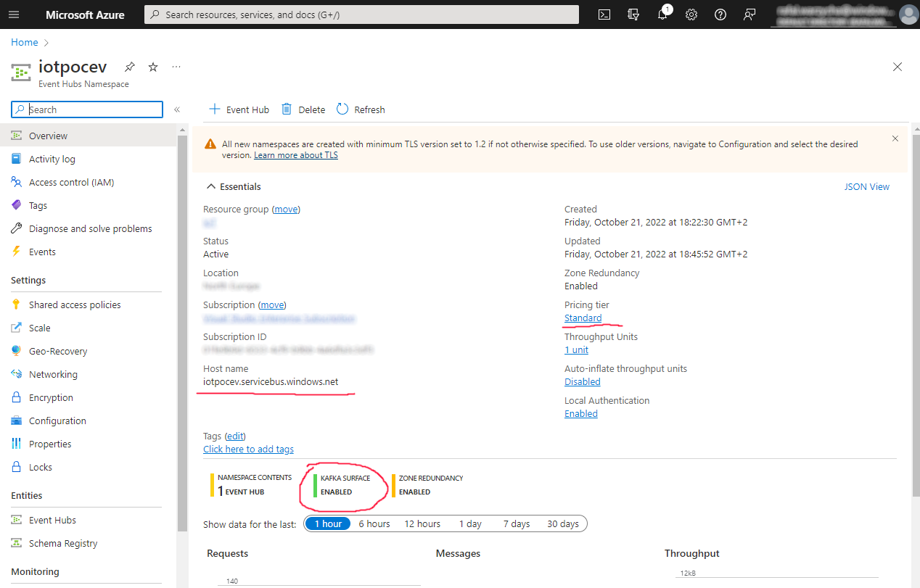This screenshot has width=920, height=588.
Task: Dismiss the TLS warning banner
Action: (x=895, y=138)
